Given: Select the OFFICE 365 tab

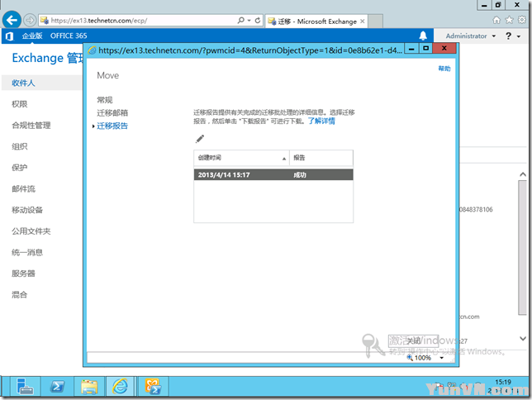Looking at the screenshot, I should pos(69,36).
